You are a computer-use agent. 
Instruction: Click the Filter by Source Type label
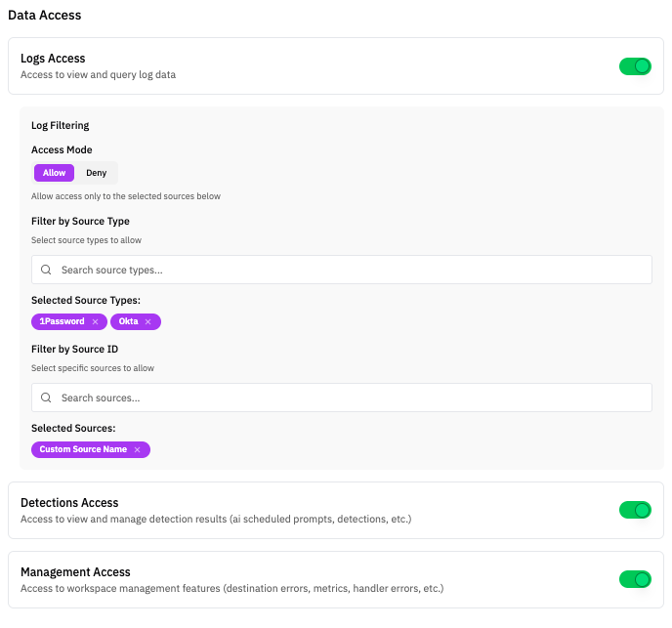tap(80, 221)
